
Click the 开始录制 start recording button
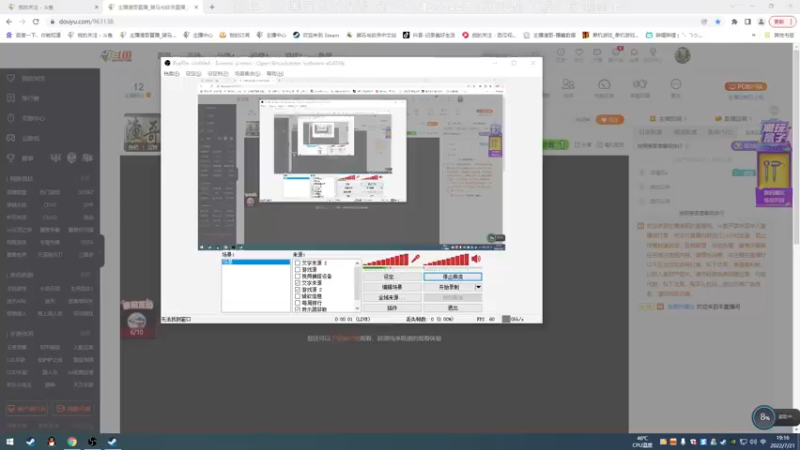[449, 287]
